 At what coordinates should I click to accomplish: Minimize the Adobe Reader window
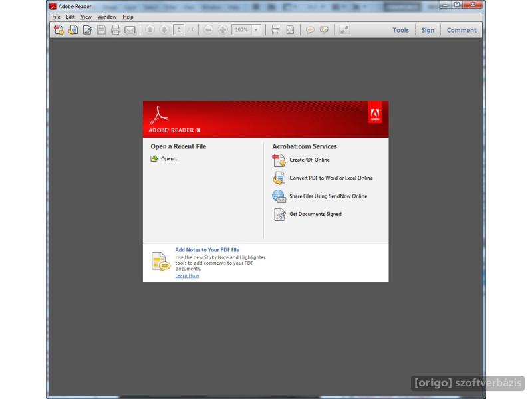click(445, 5)
